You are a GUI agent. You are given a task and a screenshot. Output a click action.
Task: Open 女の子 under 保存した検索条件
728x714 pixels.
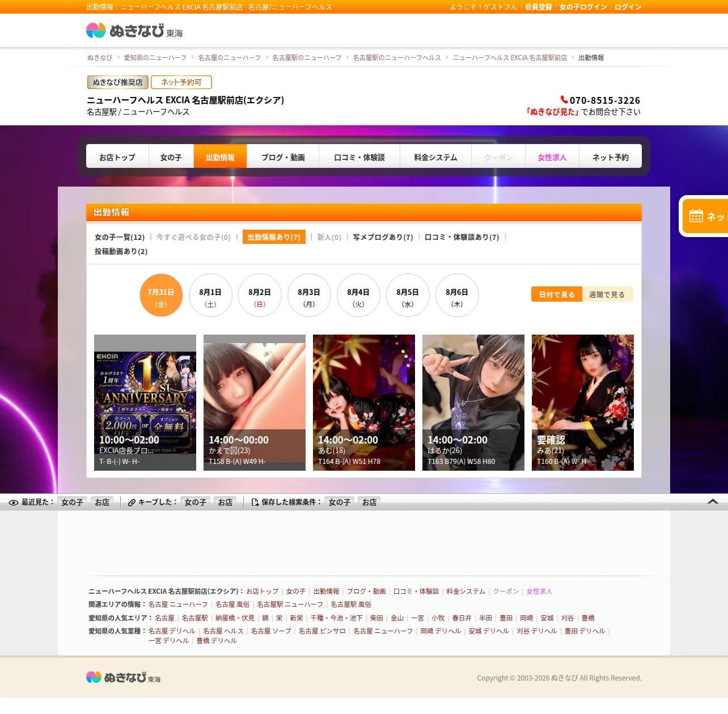click(x=340, y=502)
